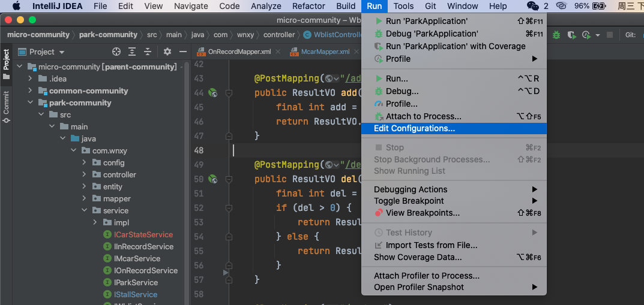This screenshot has width=644, height=305.
Task: Collapse the service package
Action: point(84,210)
